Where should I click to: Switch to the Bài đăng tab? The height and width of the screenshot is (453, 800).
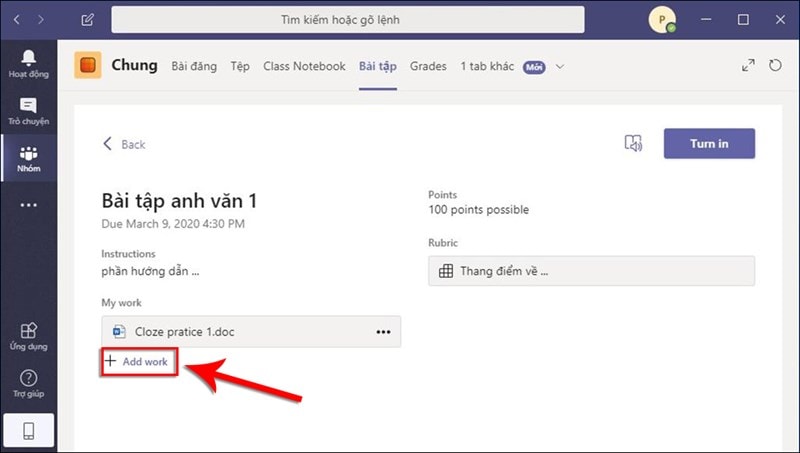pos(194,66)
